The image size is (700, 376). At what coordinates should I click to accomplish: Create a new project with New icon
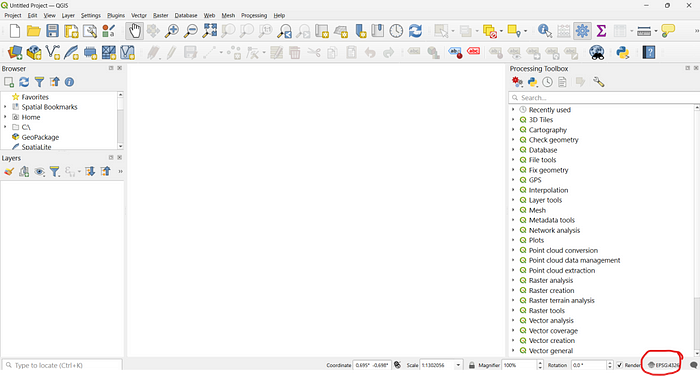[15, 31]
